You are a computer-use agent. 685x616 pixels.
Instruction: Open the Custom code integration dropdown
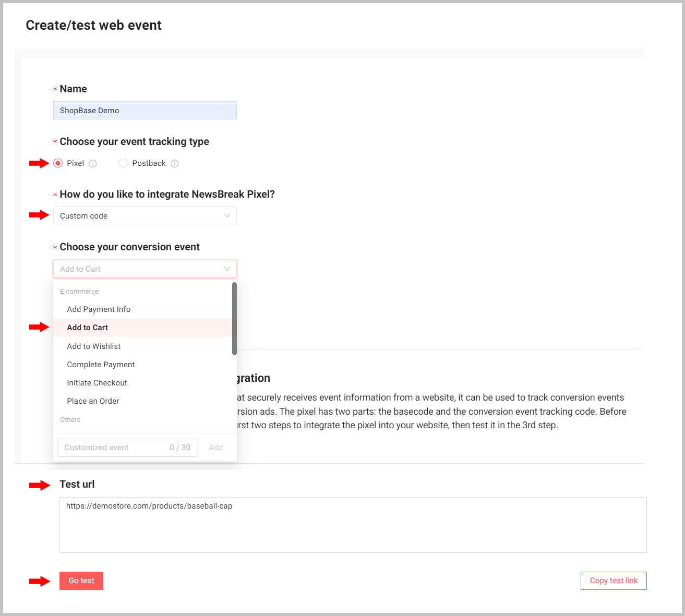145,216
